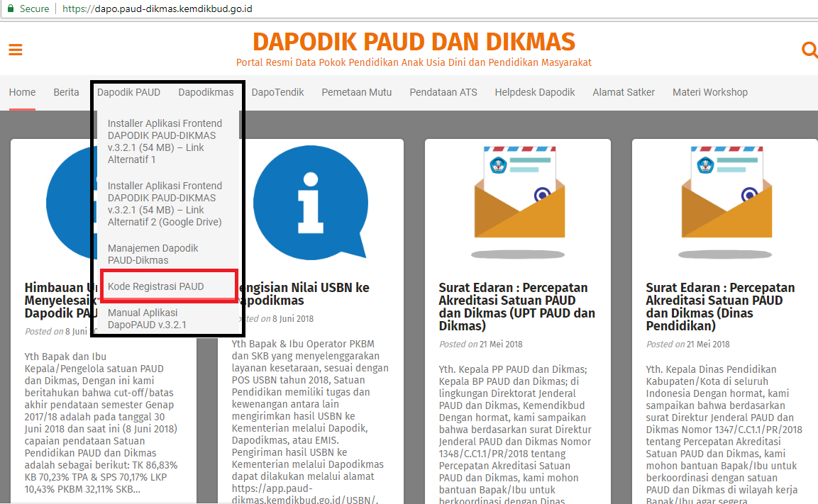Open the Dapodikmas menu
818x504 pixels.
tap(206, 92)
